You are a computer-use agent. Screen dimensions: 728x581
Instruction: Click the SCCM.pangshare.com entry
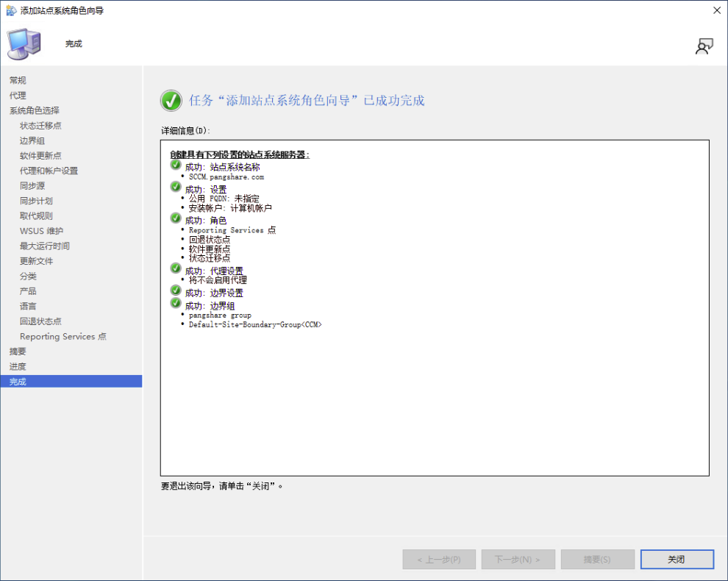pos(226,177)
